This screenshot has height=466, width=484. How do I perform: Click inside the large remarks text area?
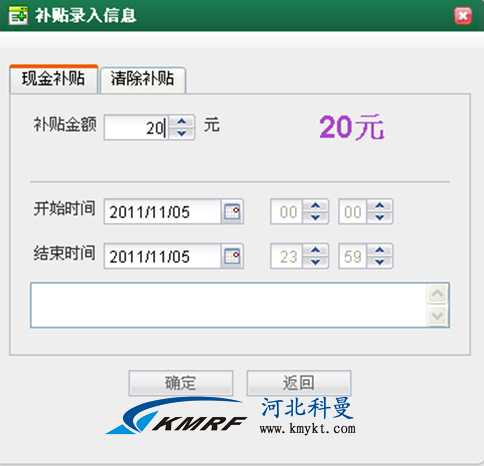click(229, 305)
